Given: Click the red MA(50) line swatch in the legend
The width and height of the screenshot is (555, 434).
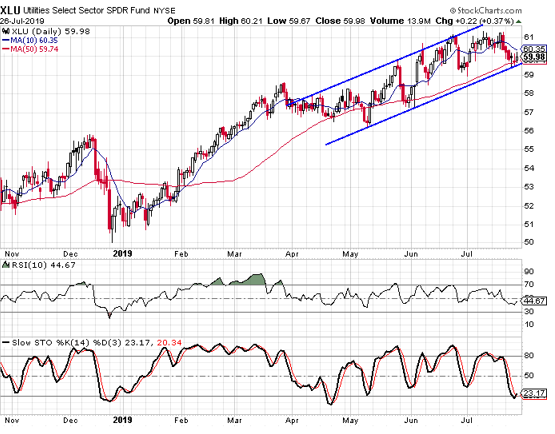Looking at the screenshot, I should click(6, 49).
